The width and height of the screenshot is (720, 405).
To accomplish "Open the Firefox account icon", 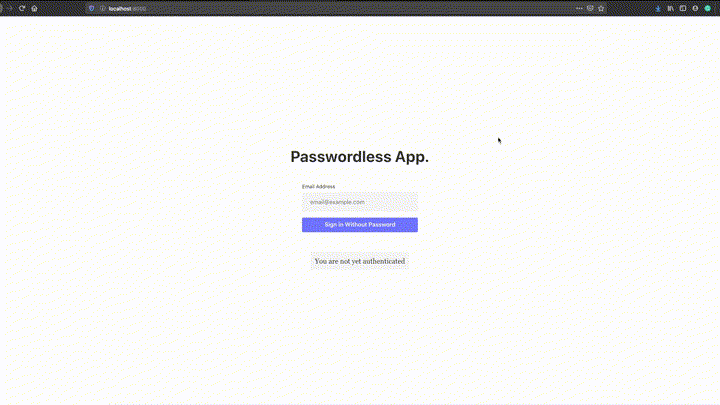I will 695,8.
